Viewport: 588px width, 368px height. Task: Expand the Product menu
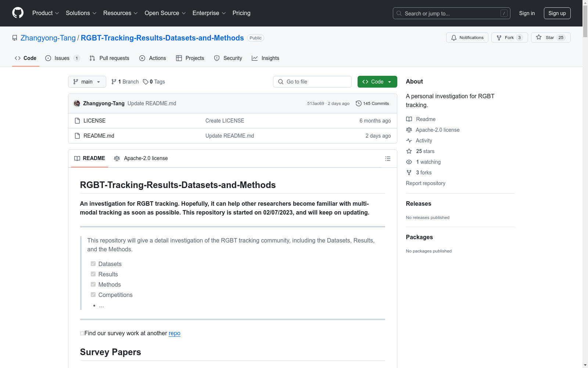(46, 13)
